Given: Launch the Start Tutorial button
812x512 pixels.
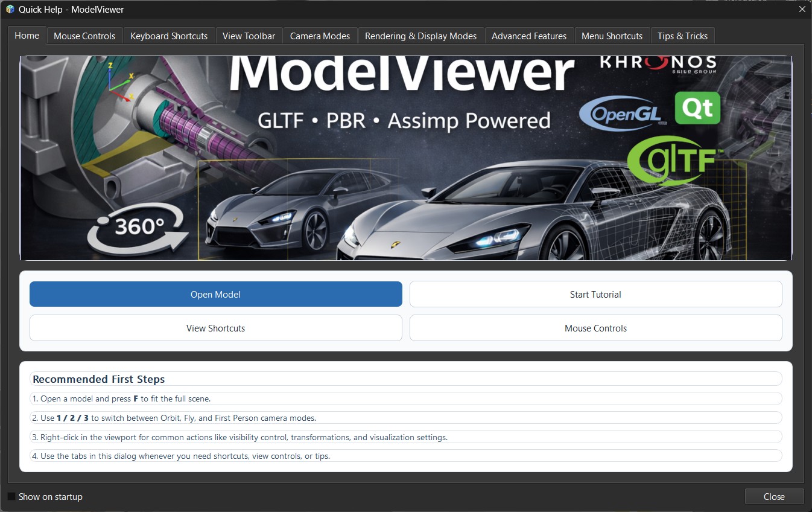Looking at the screenshot, I should 595,294.
